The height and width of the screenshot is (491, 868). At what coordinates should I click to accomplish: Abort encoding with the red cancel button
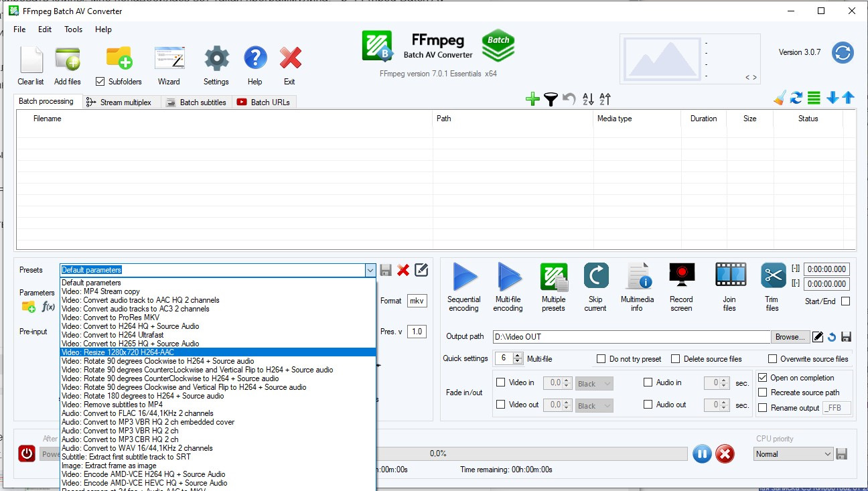(725, 453)
